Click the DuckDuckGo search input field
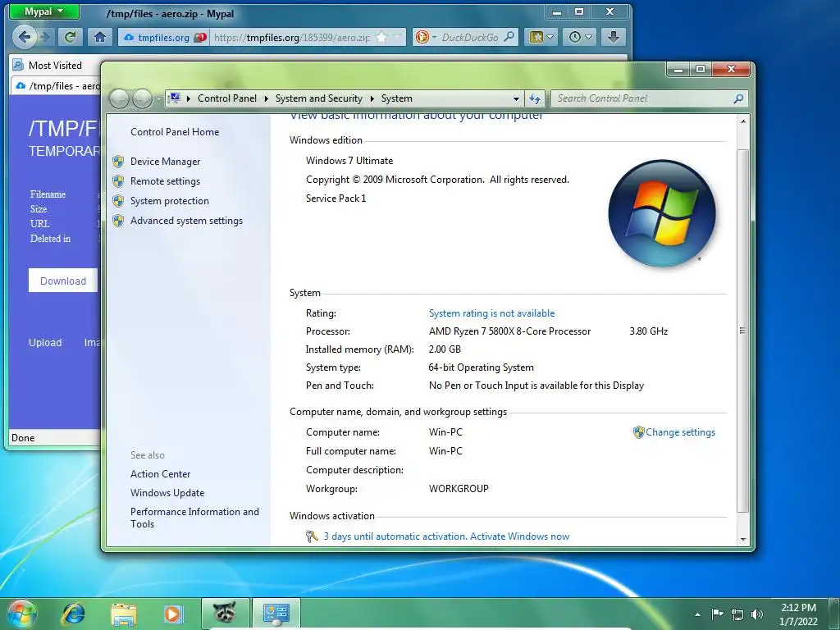Screen dimensions: 840x630 pos(470,38)
